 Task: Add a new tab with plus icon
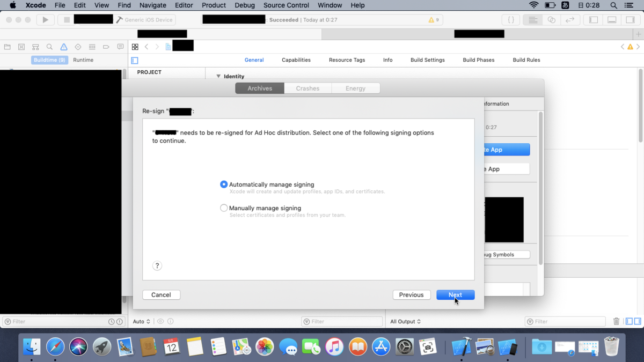[638, 34]
